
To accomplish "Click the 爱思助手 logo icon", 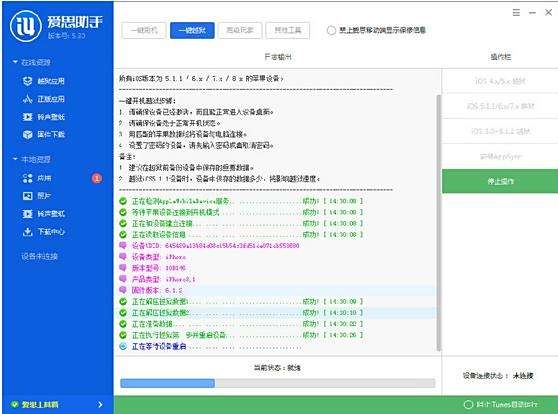I will tap(26, 26).
